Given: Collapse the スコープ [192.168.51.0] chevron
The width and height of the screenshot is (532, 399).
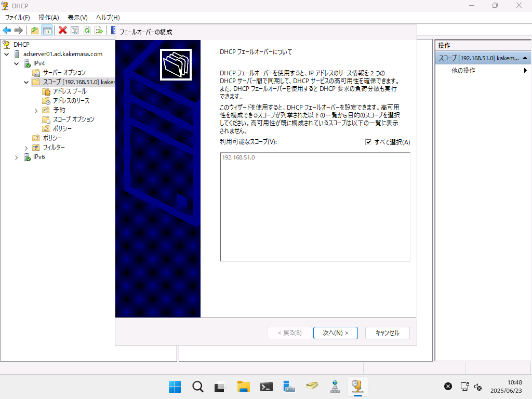Looking at the screenshot, I should 26,82.
